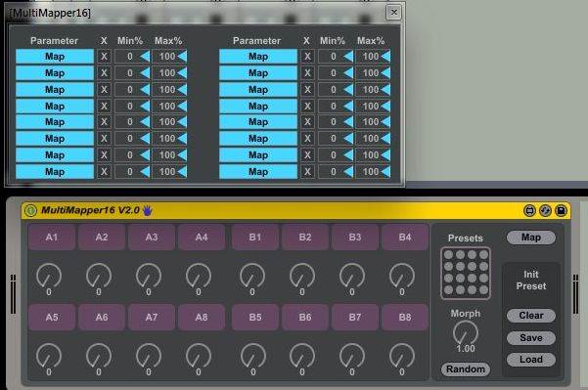This screenshot has width=588, height=390.
Task: Click the Min% arrow in last left row
Action: pyautogui.click(x=145, y=172)
